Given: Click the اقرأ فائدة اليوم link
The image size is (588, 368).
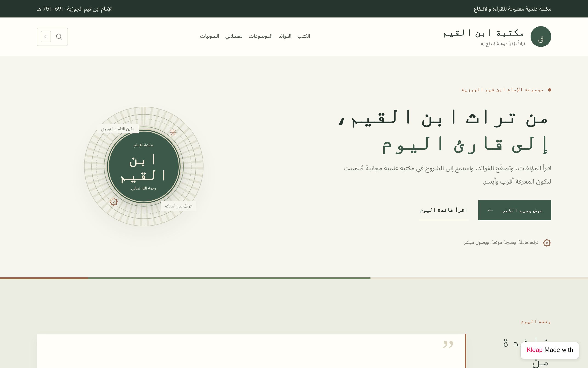Looking at the screenshot, I should point(444,210).
